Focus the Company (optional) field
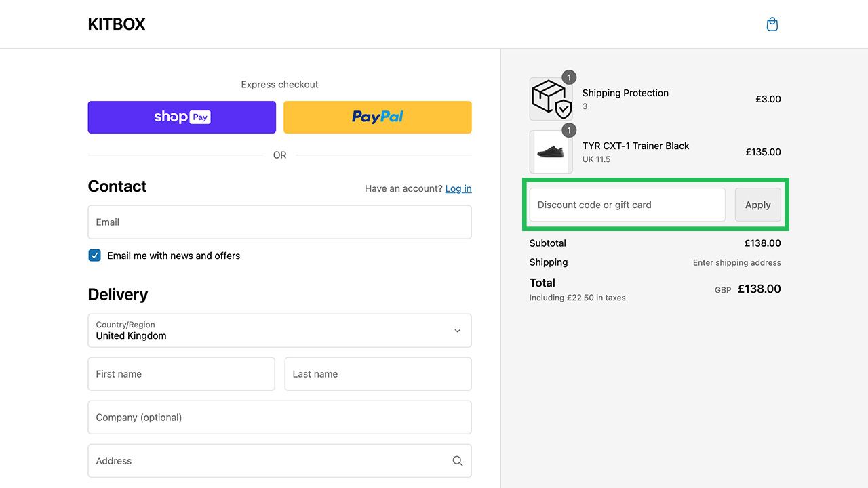The width and height of the screenshot is (868, 488). point(279,418)
